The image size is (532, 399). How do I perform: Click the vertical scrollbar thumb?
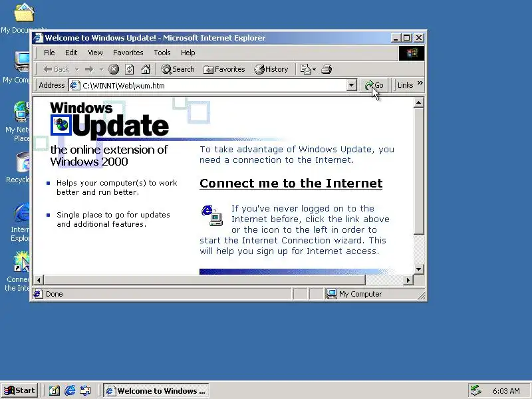pos(419,171)
